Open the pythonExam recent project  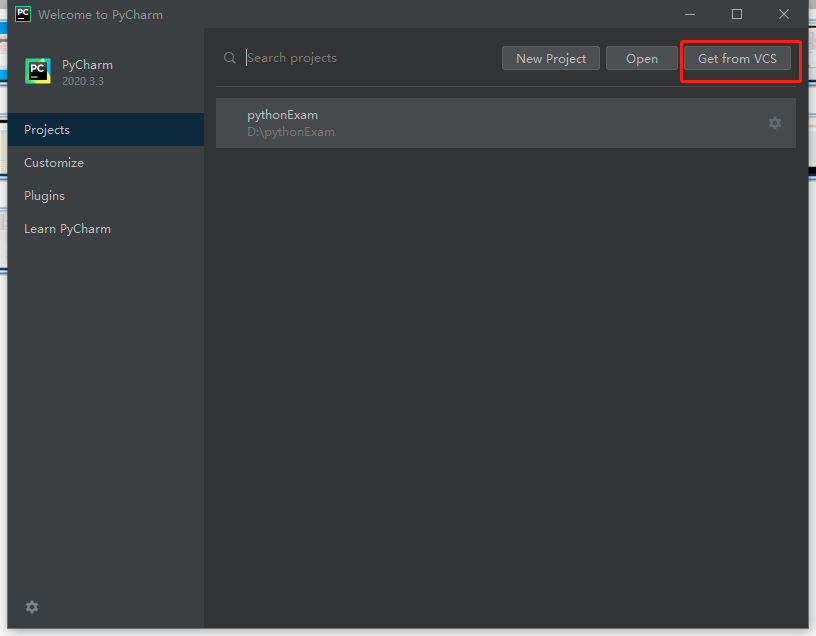[x=506, y=123]
